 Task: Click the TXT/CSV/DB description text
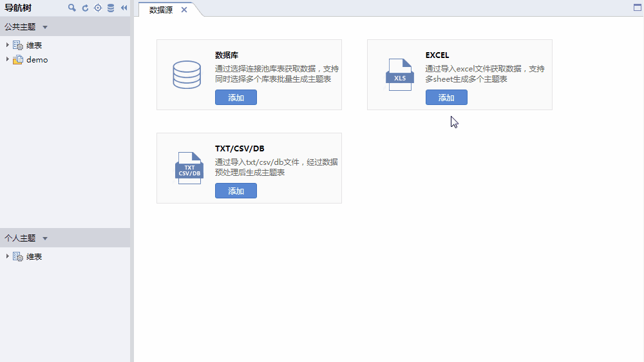coord(276,167)
